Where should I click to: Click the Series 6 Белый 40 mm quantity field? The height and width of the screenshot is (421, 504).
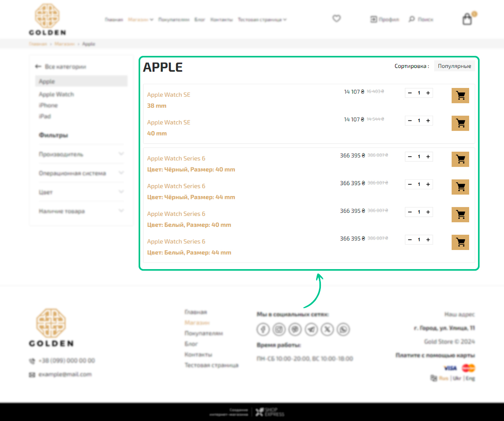(x=419, y=212)
